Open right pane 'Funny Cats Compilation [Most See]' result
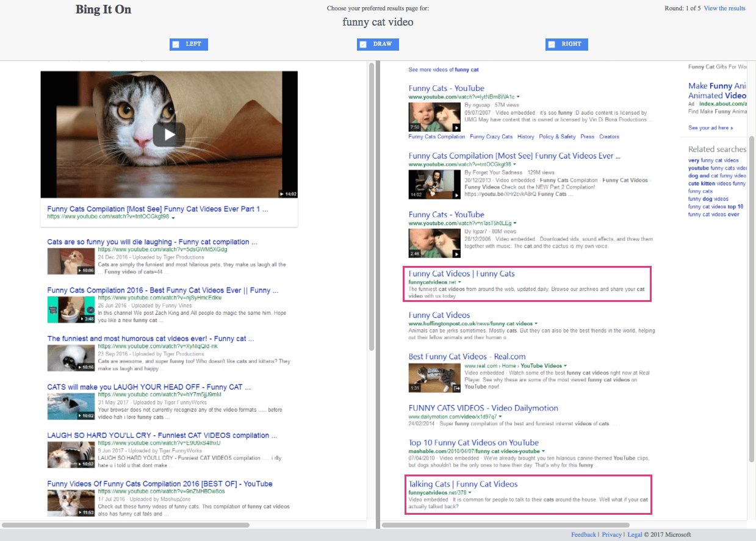 point(515,156)
